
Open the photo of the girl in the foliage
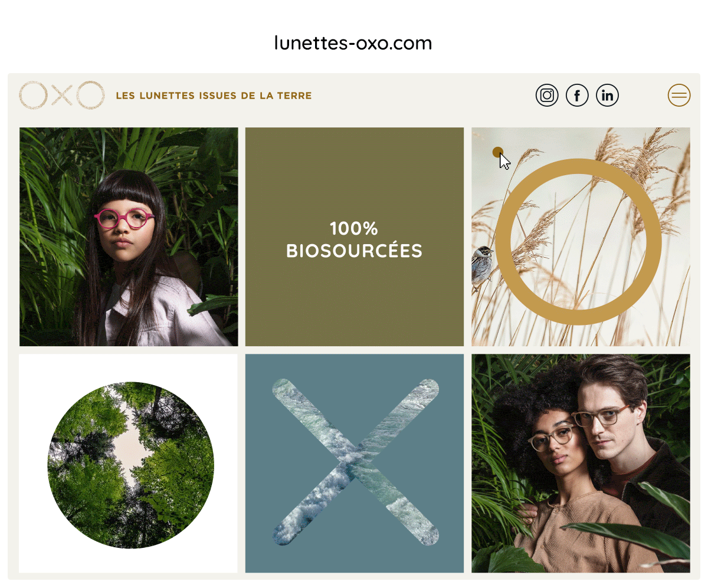click(129, 236)
